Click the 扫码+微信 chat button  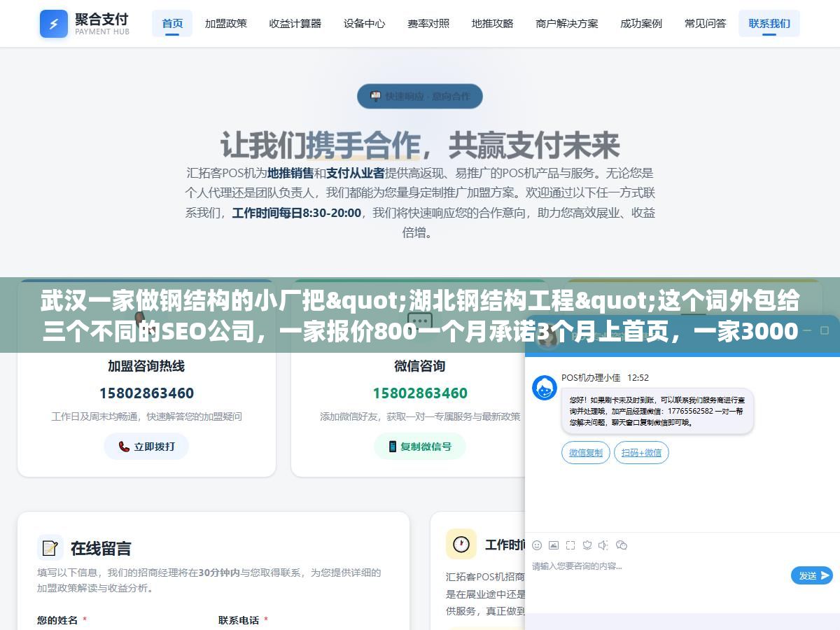tap(641, 453)
